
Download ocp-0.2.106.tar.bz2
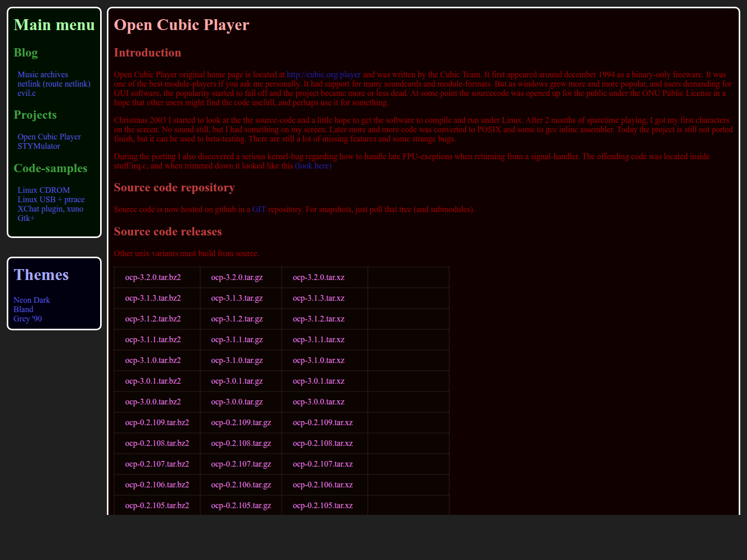[x=157, y=485]
